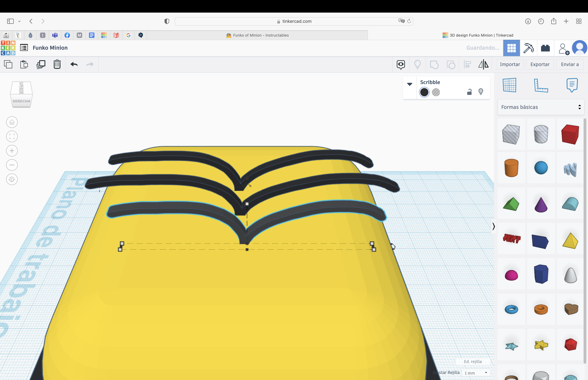The height and width of the screenshot is (380, 588).
Task: Go back in Safari
Action: pyautogui.click(x=31, y=21)
